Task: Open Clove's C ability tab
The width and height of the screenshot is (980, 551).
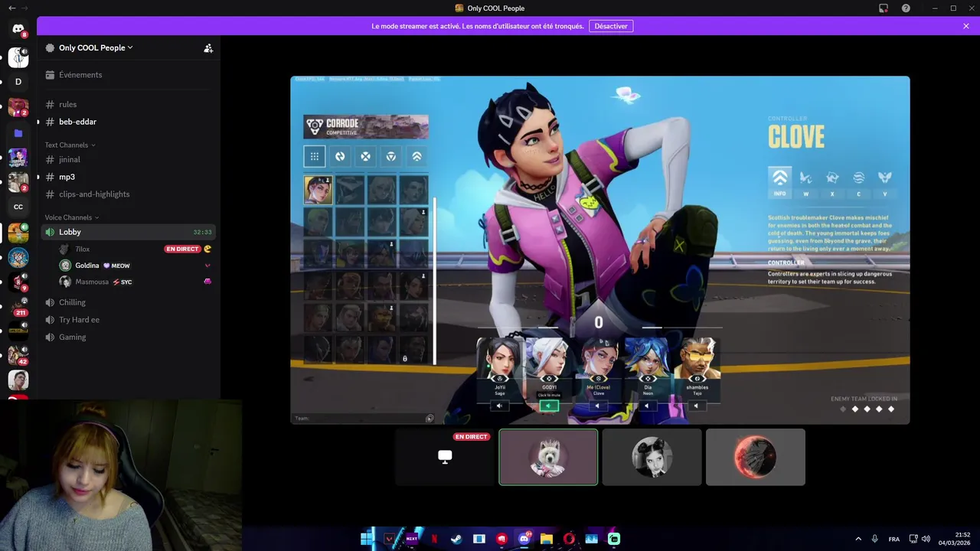Action: click(x=858, y=182)
